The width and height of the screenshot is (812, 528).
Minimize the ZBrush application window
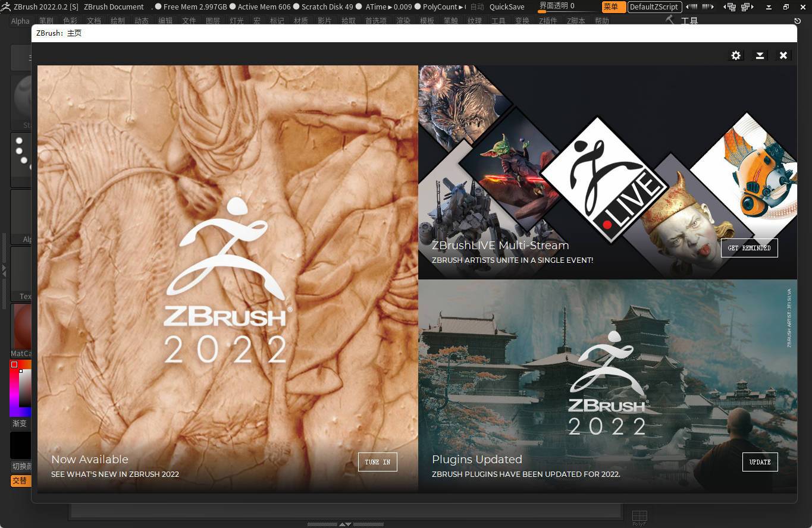click(x=769, y=7)
